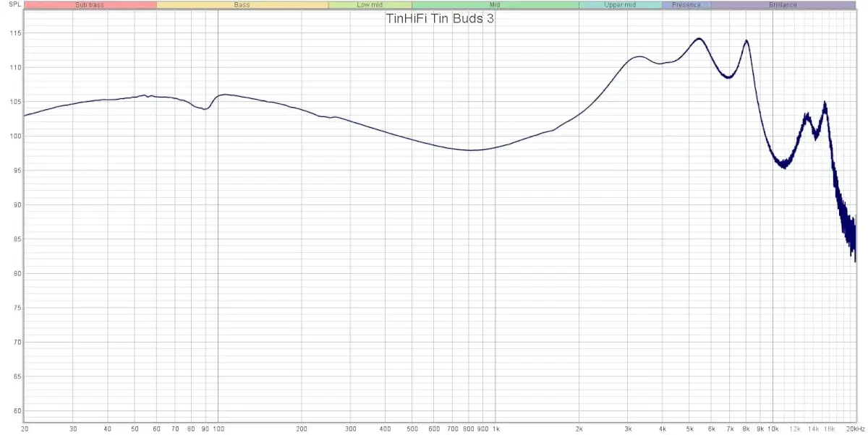Click the '4k' frequency axis label

(x=663, y=428)
